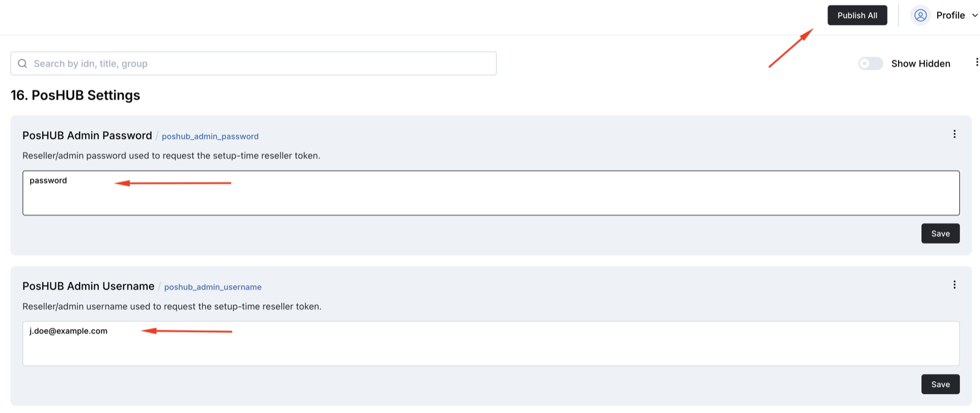Screen dimensions: 980x413
Task: Open the page options kebab menu beside Show Hidden
Action: point(976,63)
